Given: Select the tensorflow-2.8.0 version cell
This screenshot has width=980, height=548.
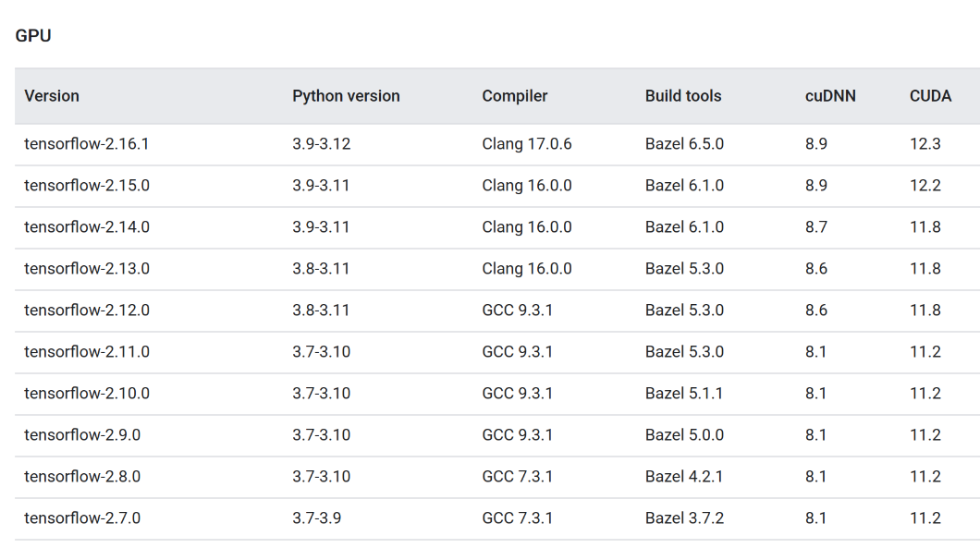Looking at the screenshot, I should [82, 477].
